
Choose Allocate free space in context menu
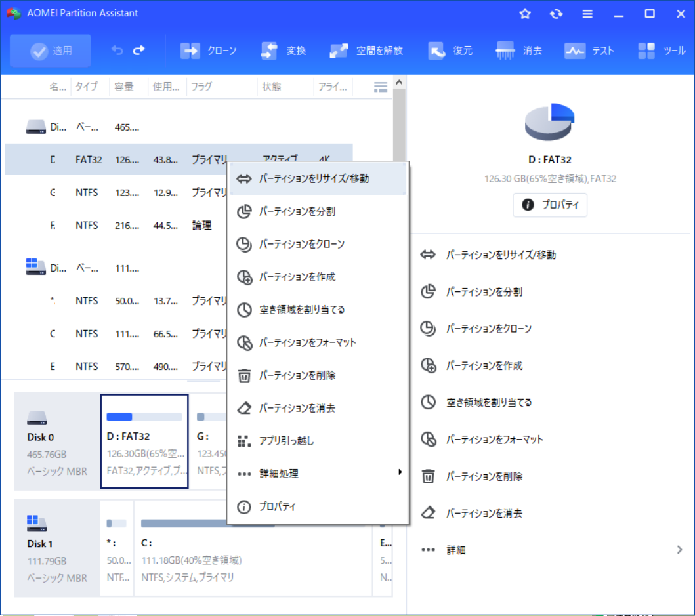pyautogui.click(x=318, y=310)
